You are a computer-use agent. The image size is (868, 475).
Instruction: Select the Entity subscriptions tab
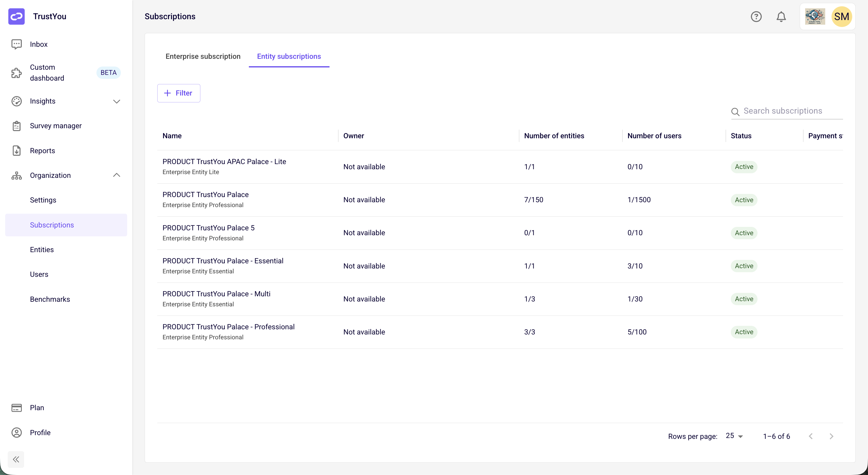coord(289,56)
